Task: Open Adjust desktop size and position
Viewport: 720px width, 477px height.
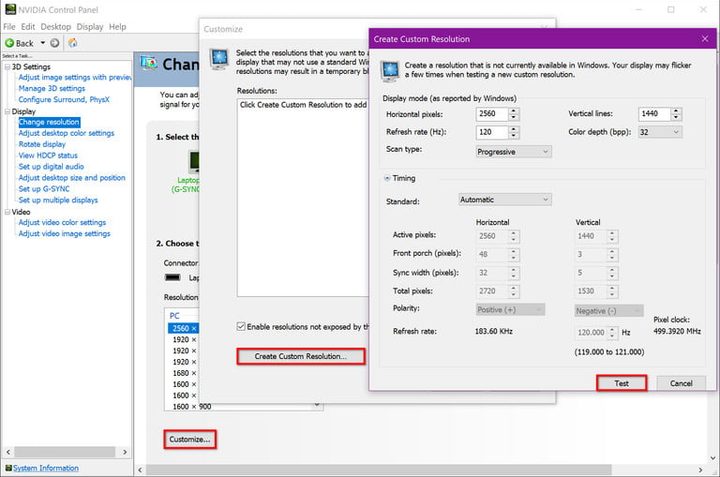Action: pos(72,178)
